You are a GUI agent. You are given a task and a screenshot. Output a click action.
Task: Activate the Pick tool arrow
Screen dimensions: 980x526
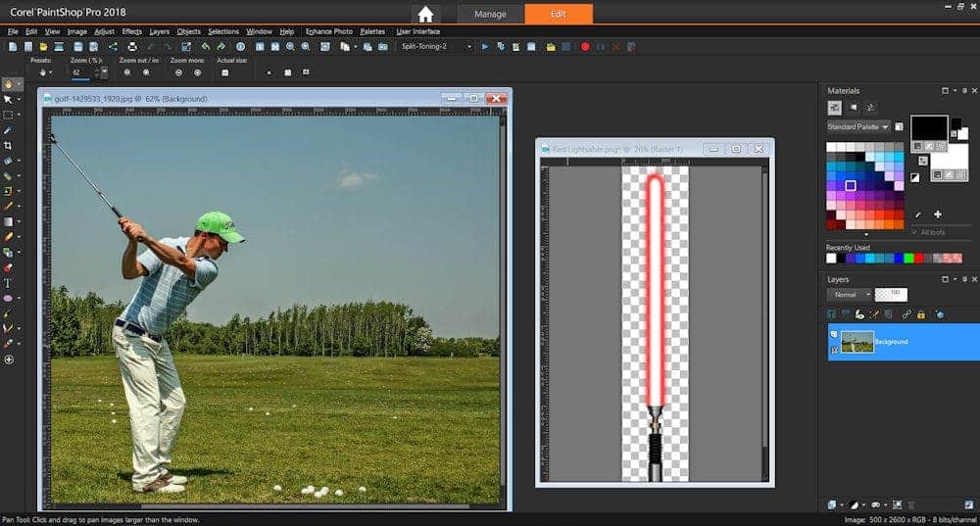click(x=8, y=99)
